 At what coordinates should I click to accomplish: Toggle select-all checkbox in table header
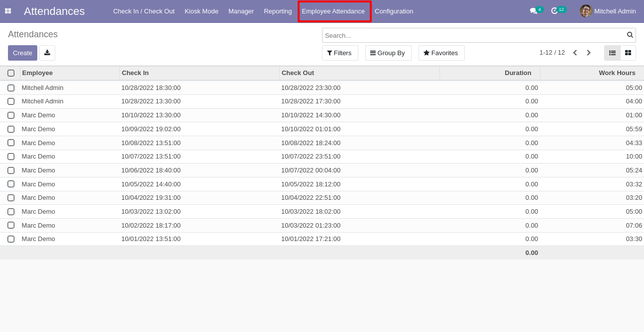(11, 73)
